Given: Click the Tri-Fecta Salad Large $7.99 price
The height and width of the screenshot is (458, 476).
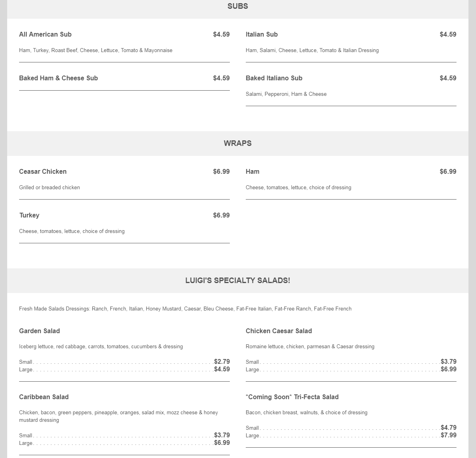Looking at the screenshot, I should 449,435.
